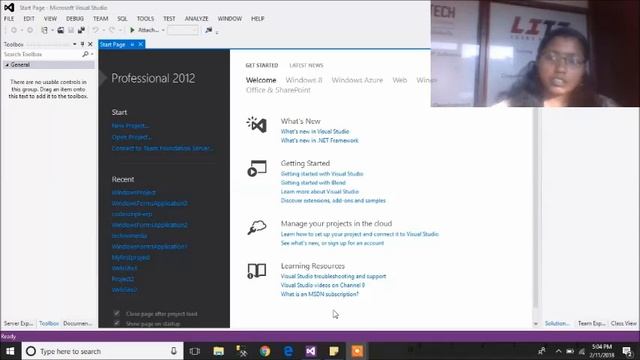
Task: Select the Windows Azure start page tab
Action: [357, 80]
